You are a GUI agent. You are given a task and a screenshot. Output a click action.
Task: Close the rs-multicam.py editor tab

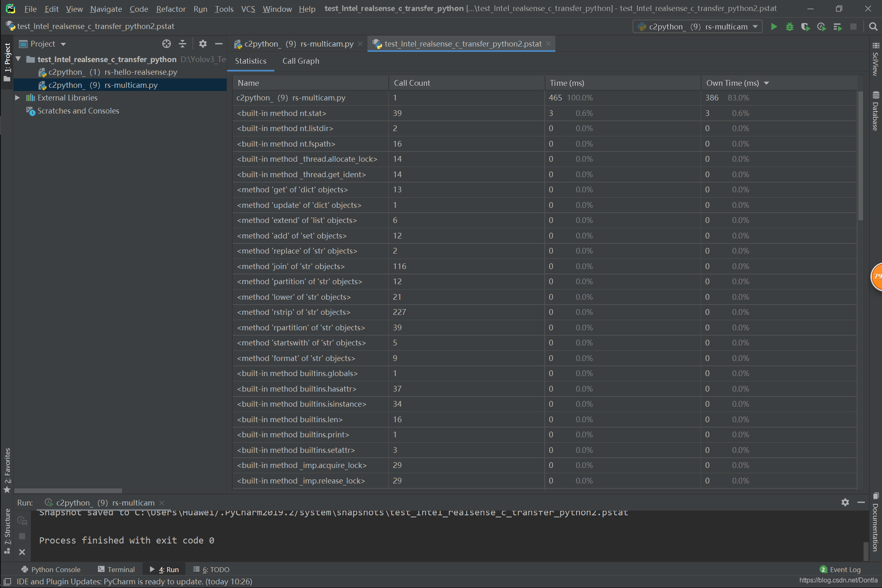coord(360,44)
